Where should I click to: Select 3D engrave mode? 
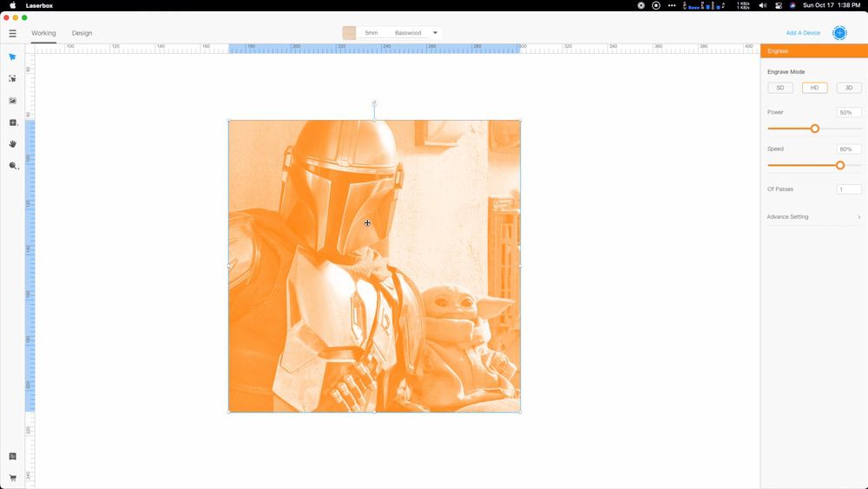pos(849,88)
